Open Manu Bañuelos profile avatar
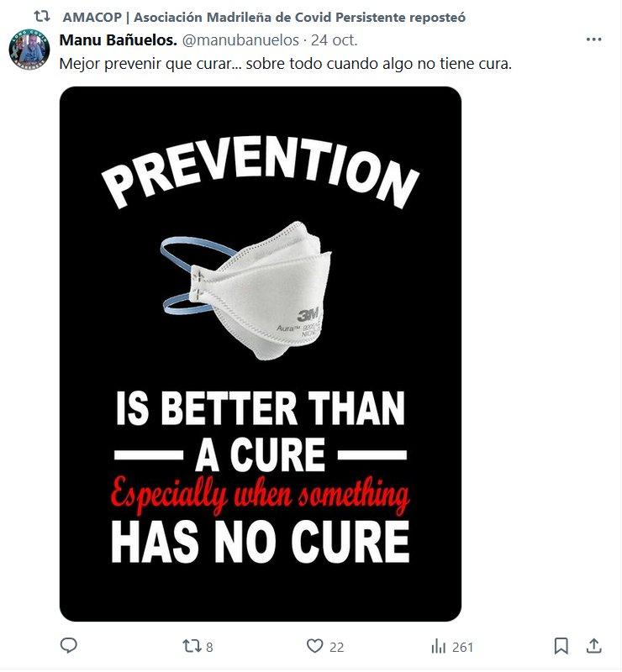This screenshot has width=622, height=672. tap(29, 50)
